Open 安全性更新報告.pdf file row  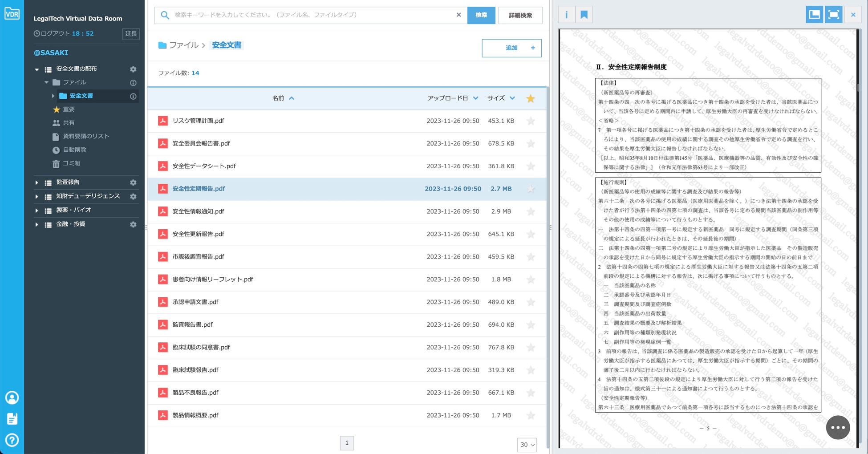[347, 234]
